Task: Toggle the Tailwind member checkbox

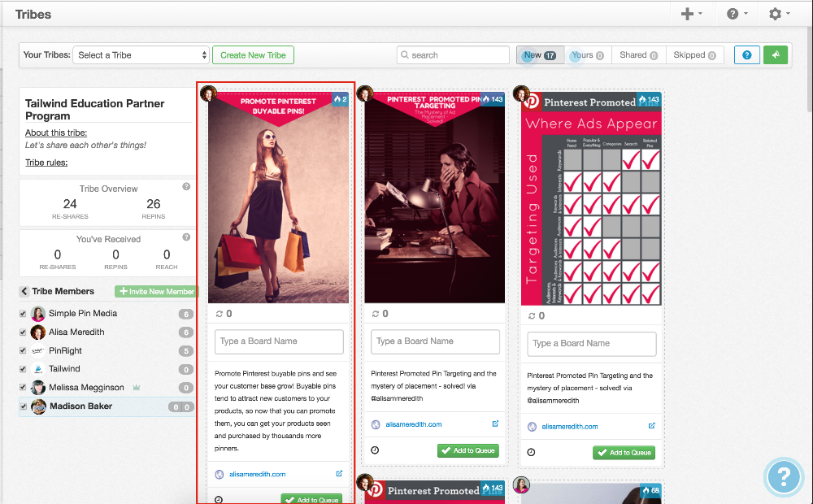Action: pos(23,369)
